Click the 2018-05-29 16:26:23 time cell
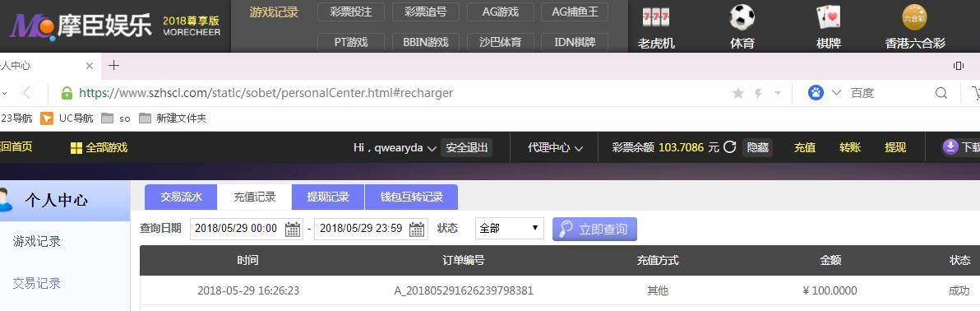Viewport: 980px width, 311px height. point(248,291)
